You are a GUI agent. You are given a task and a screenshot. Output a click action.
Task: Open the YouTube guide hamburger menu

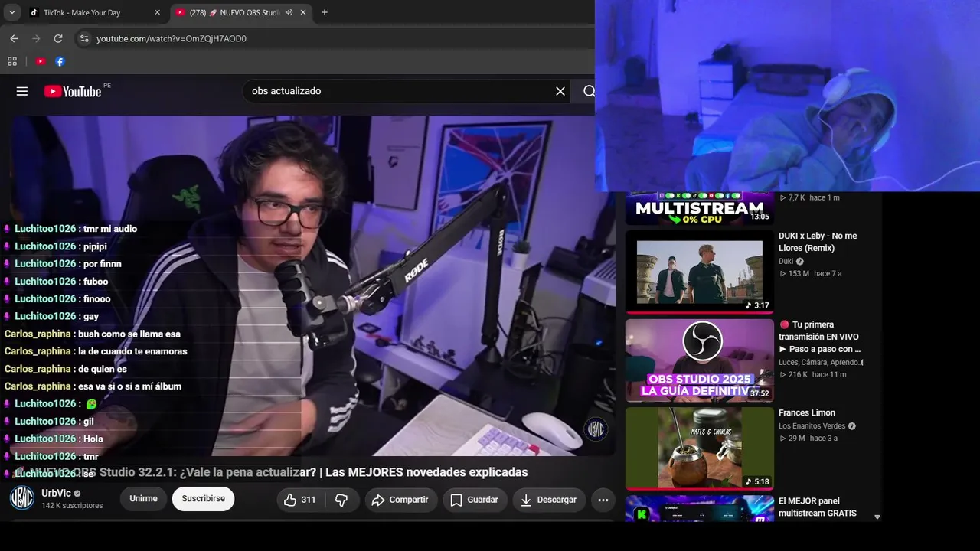click(22, 91)
